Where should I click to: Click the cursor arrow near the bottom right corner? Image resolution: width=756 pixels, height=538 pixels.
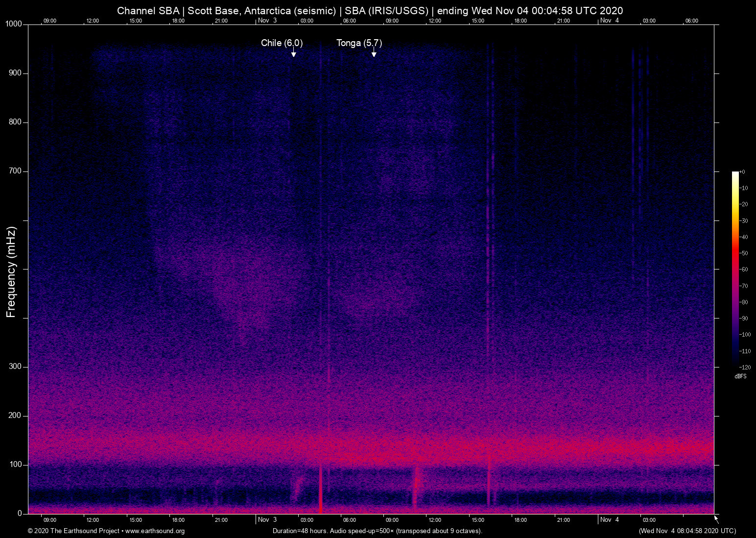[716, 518]
